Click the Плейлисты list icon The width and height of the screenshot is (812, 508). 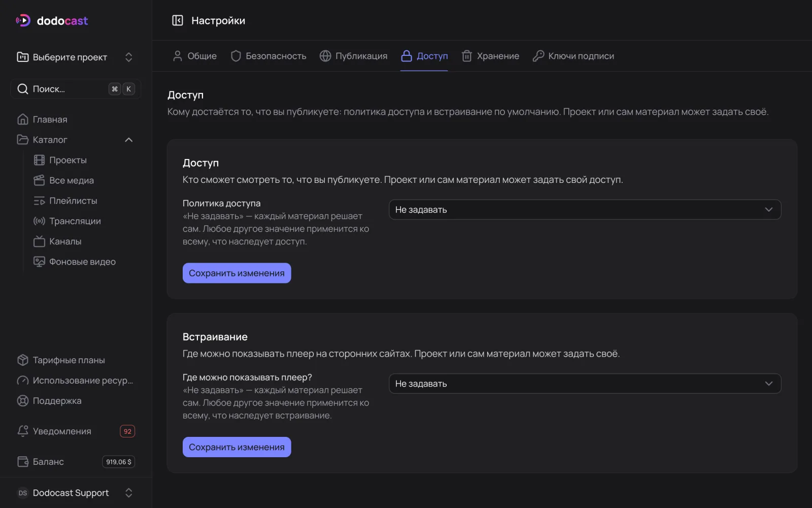click(x=39, y=201)
